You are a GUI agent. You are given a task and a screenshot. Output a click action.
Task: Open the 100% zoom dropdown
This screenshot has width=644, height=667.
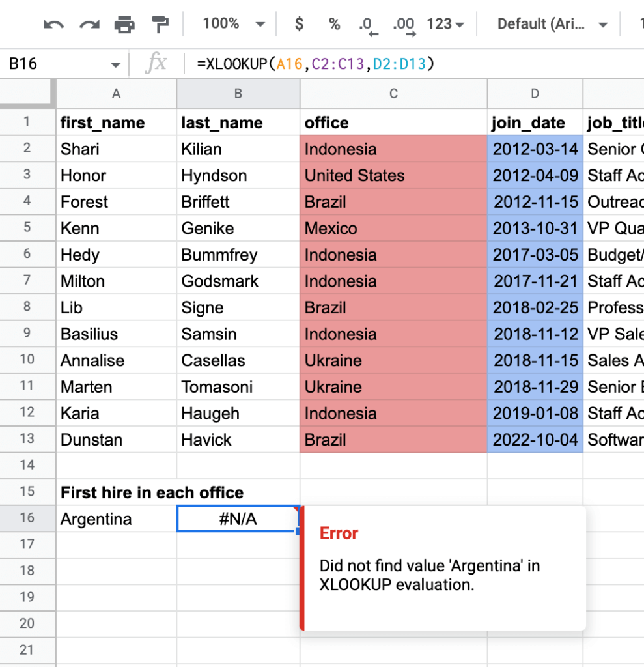[233, 24]
